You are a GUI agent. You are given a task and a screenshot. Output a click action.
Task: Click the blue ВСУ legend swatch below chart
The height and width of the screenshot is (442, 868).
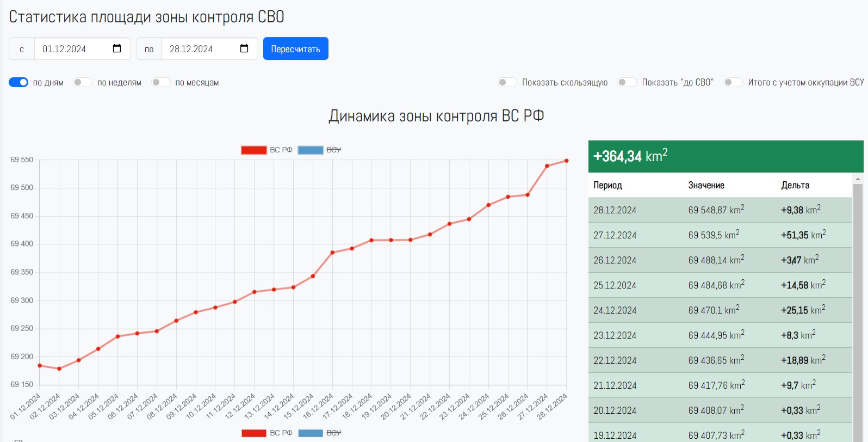[311, 433]
